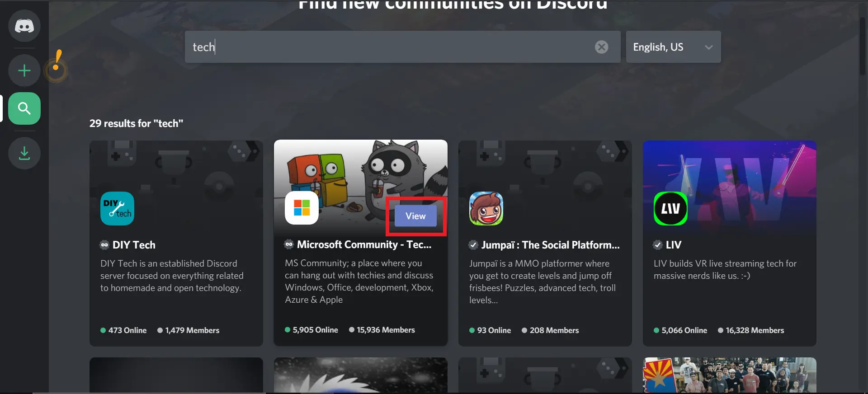Viewport: 868px width, 394px height.
Task: Open the English, US language dropdown
Action: [673, 47]
